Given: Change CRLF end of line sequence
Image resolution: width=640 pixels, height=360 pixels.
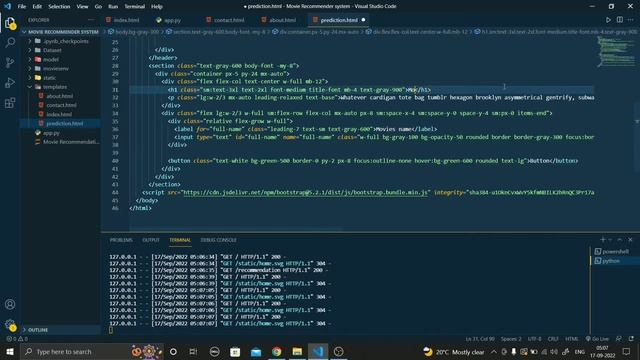Looking at the screenshot, I should coord(553,339).
